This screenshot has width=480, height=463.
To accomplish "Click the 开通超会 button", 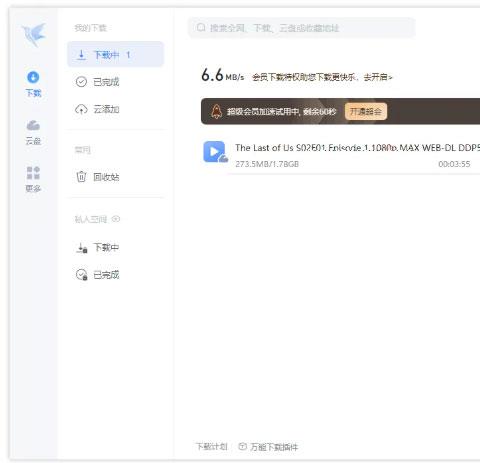I will (366, 111).
